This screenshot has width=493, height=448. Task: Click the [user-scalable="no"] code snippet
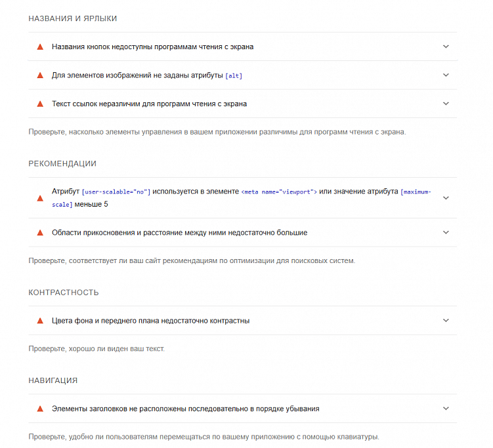116,192
